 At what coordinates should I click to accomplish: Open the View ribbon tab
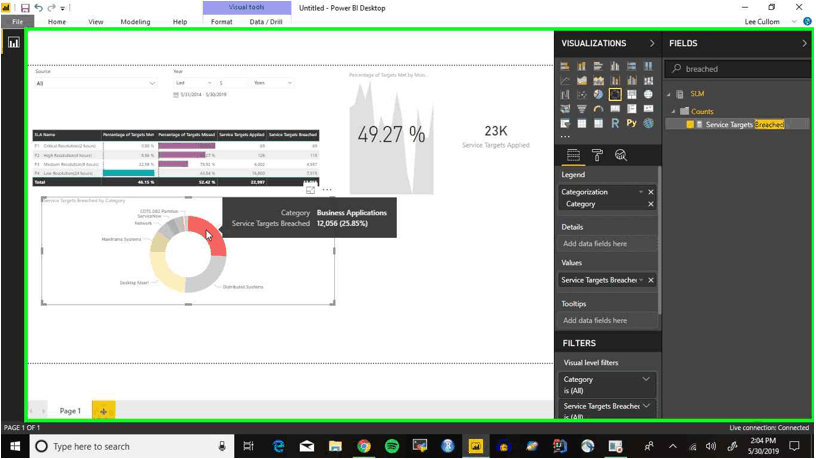(x=96, y=22)
